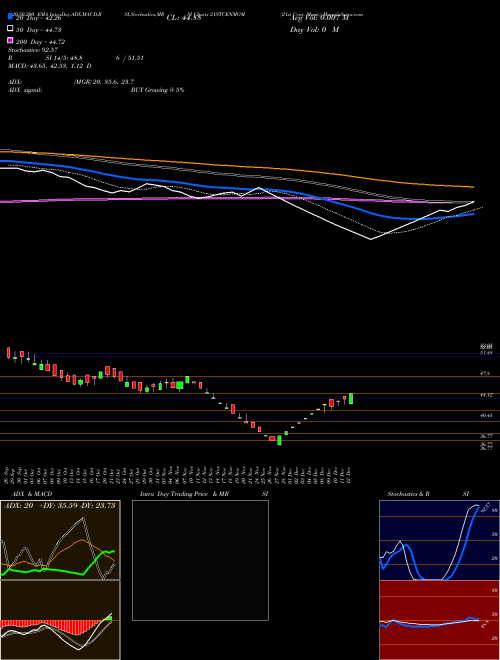
Task: Click the white 50 Day legend swatch
Action: 10,28
